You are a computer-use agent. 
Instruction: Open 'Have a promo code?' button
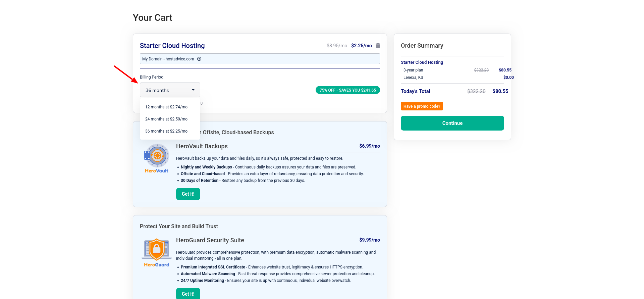coord(422,106)
